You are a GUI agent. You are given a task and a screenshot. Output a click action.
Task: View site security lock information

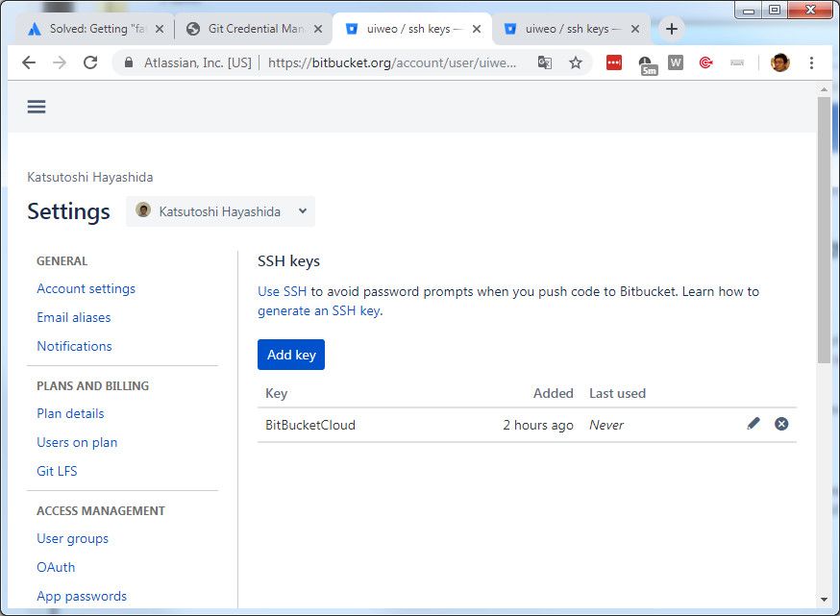click(x=129, y=62)
